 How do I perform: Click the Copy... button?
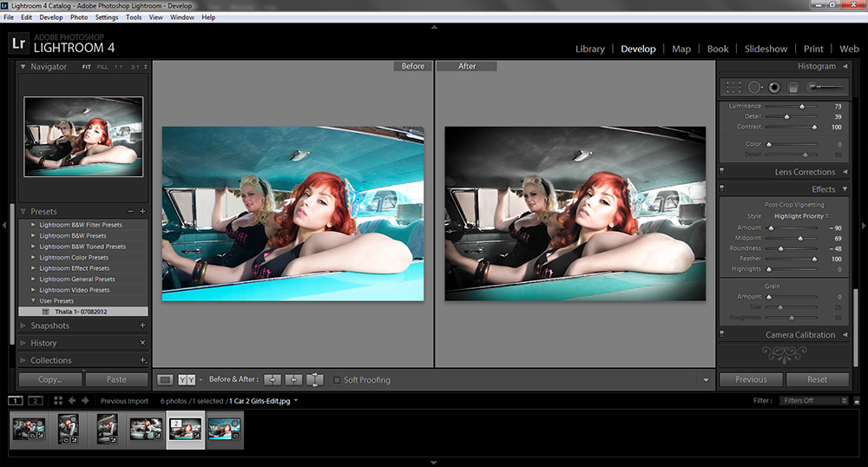tap(50, 379)
